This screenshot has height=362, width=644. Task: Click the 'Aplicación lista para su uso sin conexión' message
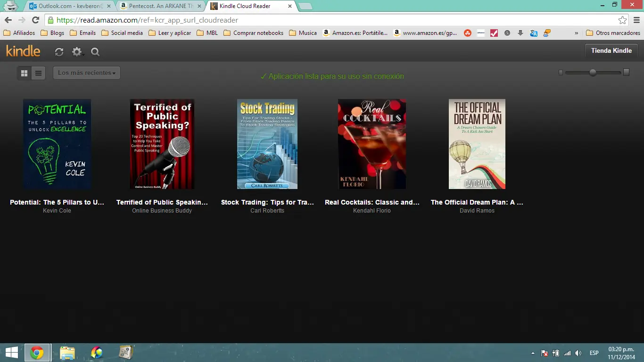[332, 76]
